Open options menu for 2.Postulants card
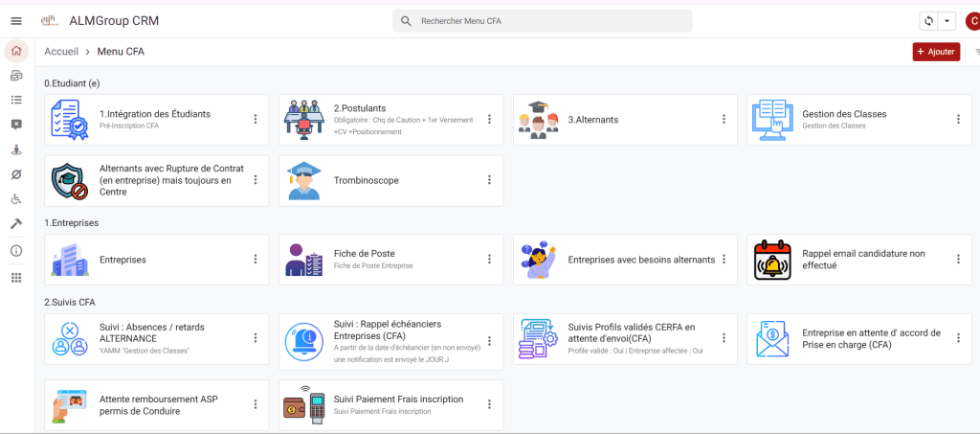This screenshot has height=434, width=980. coord(489,120)
